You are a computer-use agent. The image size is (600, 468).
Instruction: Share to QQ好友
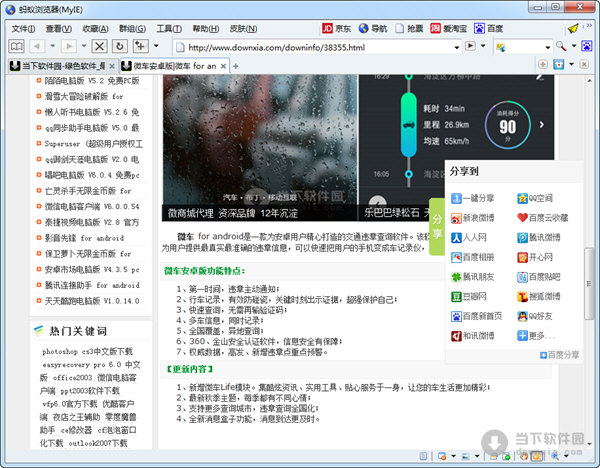[535, 316]
